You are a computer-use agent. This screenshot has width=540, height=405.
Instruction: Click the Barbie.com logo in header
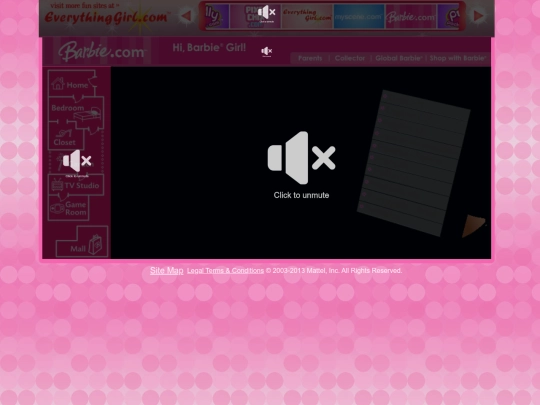pos(102,52)
